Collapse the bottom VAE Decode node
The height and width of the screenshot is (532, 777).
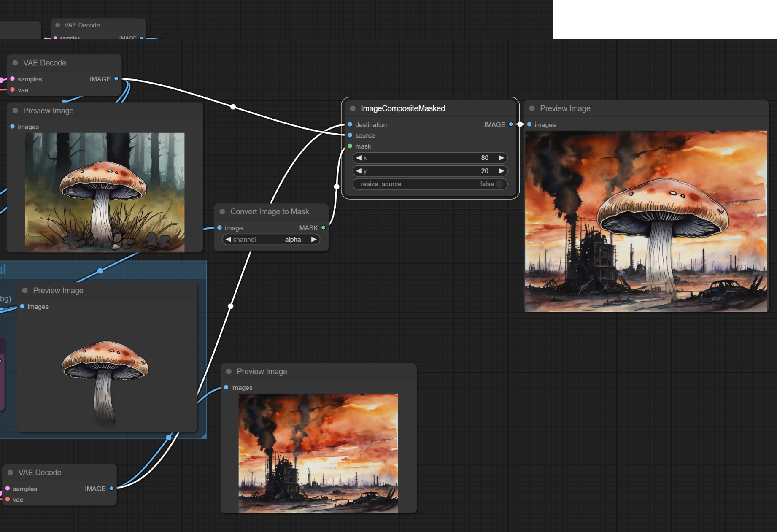coord(11,473)
